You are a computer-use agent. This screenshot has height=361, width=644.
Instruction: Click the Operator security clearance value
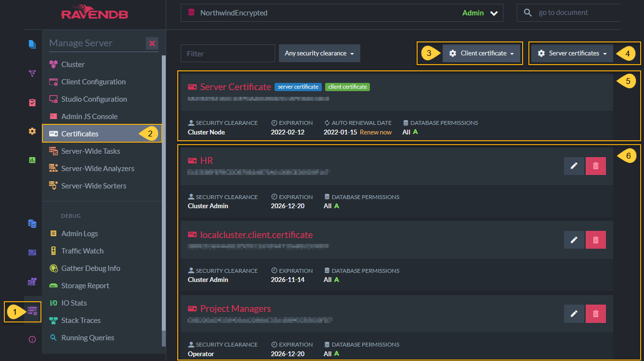201,354
